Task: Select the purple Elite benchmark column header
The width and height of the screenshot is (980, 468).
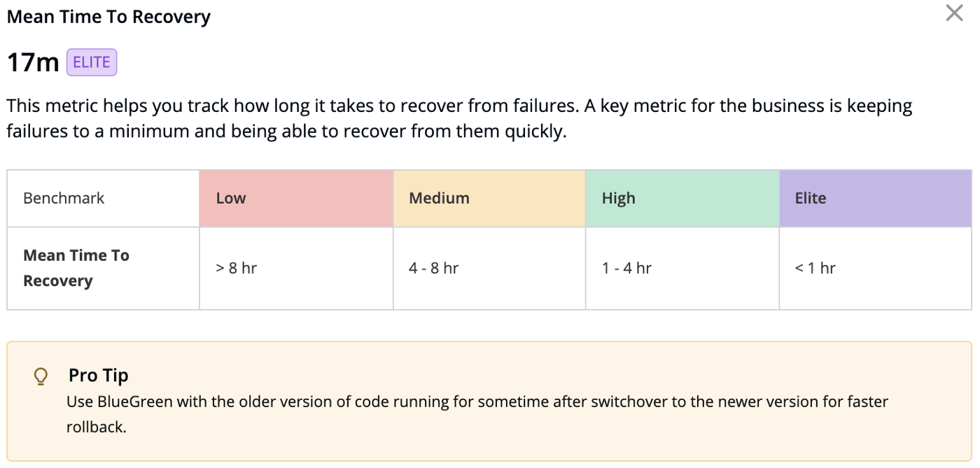Action: pos(811,198)
